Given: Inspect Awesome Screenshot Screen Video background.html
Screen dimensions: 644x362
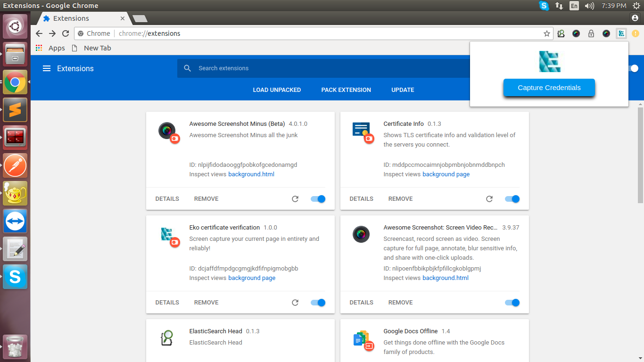Looking at the screenshot, I should pos(446,278).
